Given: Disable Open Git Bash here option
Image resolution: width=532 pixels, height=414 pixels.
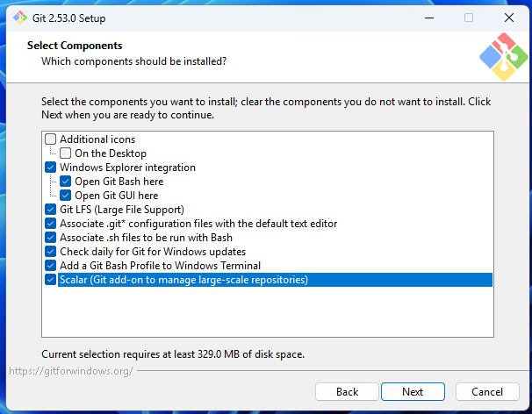Looking at the screenshot, I should 65,182.
